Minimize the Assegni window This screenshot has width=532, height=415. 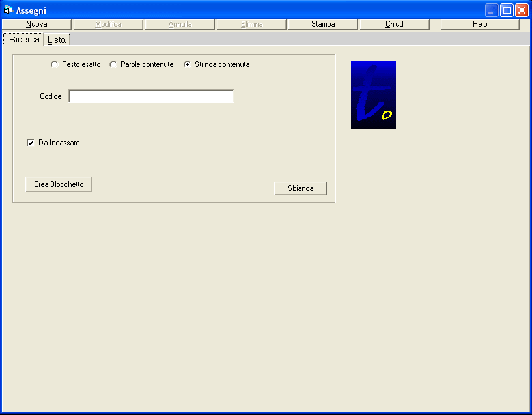491,10
